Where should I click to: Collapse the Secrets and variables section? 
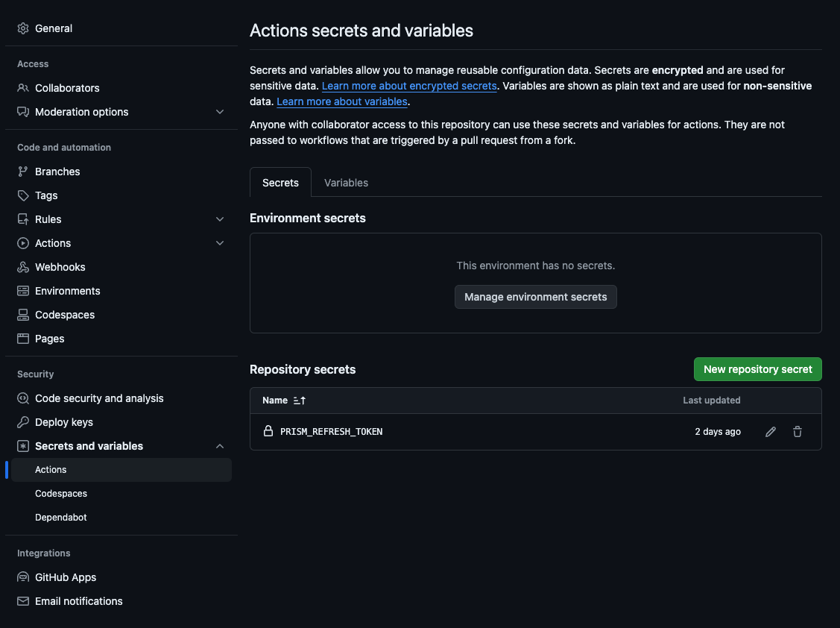tap(220, 445)
